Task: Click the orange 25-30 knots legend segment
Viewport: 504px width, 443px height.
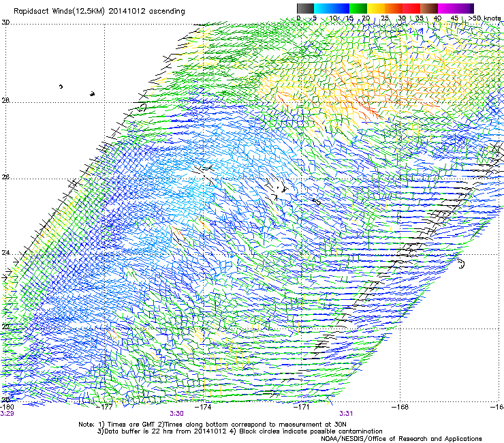Action: pos(394,8)
